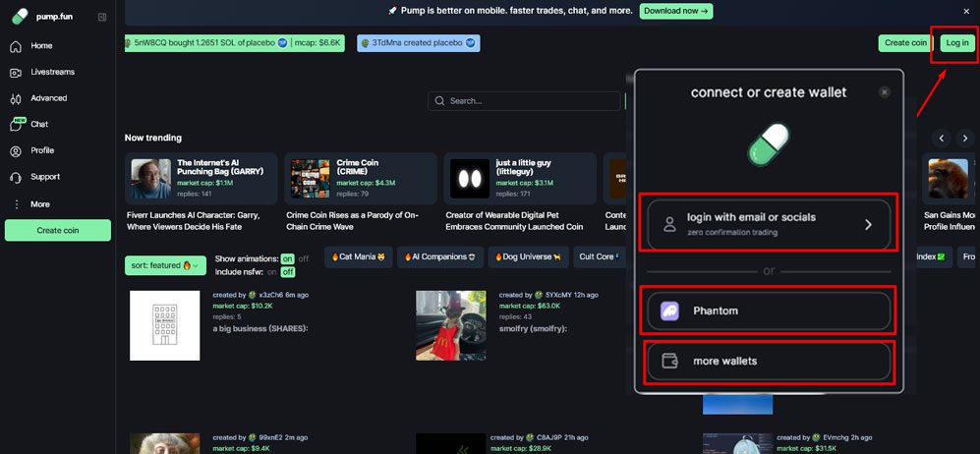Image resolution: width=980 pixels, height=454 pixels.
Task: Open Livestreams from the sidebar
Action: point(51,72)
